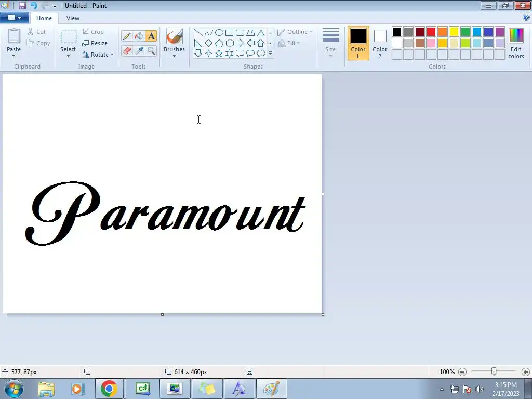532x399 pixels.
Task: Choose the Rounded rectangular callout shape
Action: pos(240,54)
